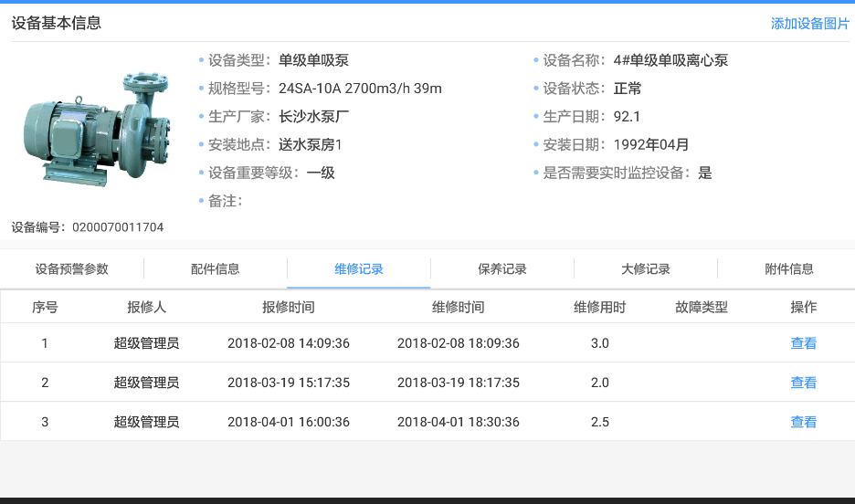Click 查看 for repair record 1
855x504 pixels.
click(x=804, y=343)
